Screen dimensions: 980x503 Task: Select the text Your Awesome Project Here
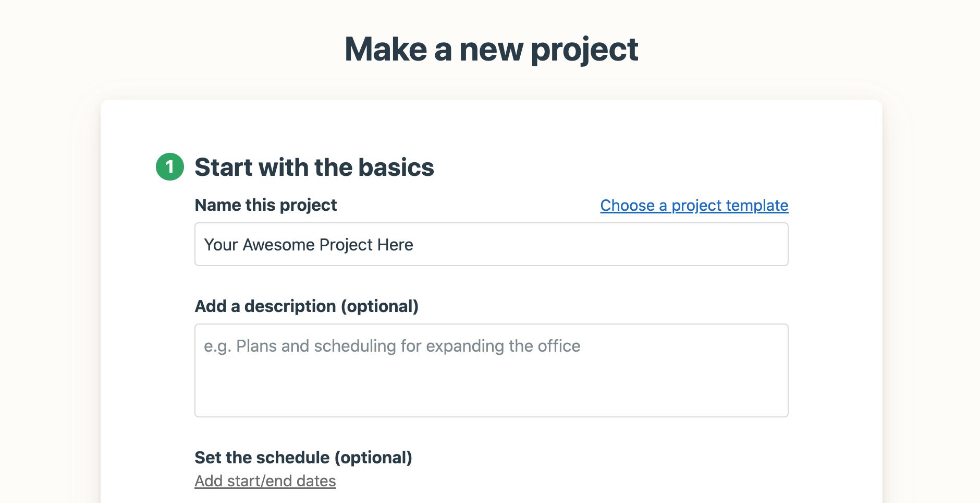309,244
